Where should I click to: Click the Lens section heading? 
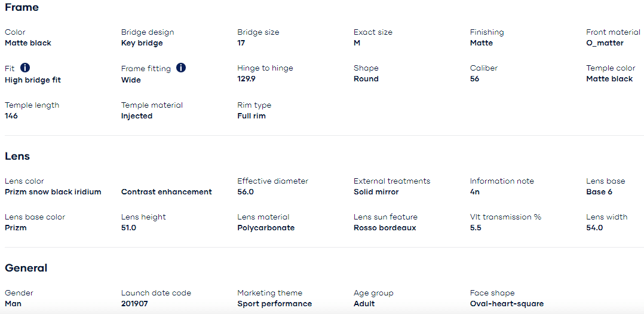pos(17,156)
